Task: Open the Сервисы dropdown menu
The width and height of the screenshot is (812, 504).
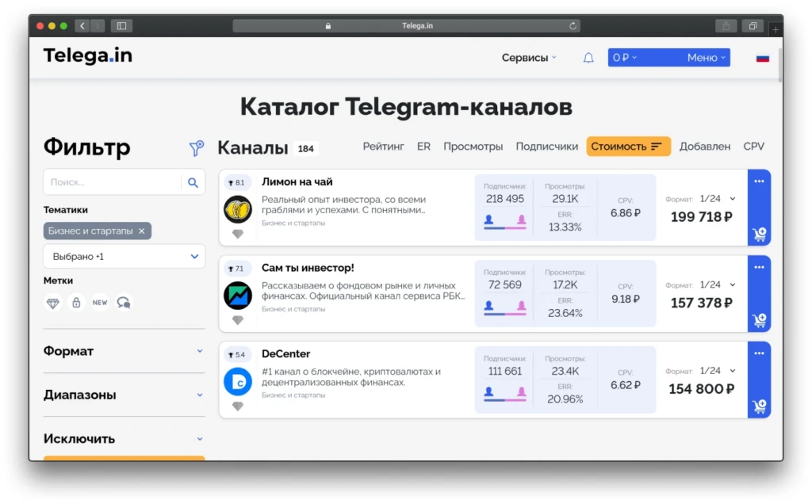Action: 529,57
